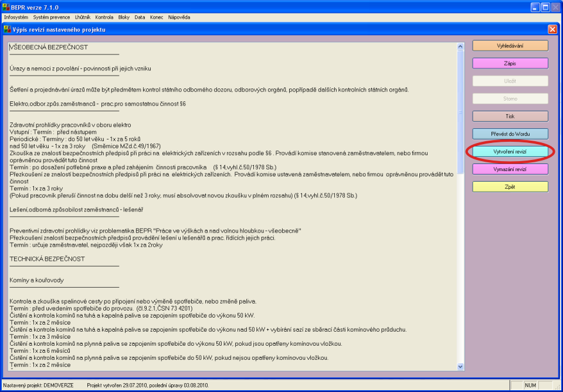Viewport: 563px width, 392px height.
Task: Close the Výpis revizí nastaveného projektu window
Action: pyautogui.click(x=552, y=29)
